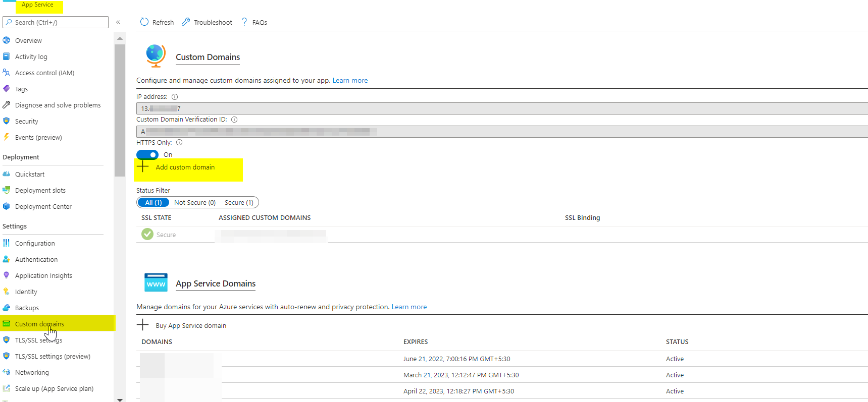Click the April 22, 2023 expiry row
The height and width of the screenshot is (402, 868).
[502, 391]
